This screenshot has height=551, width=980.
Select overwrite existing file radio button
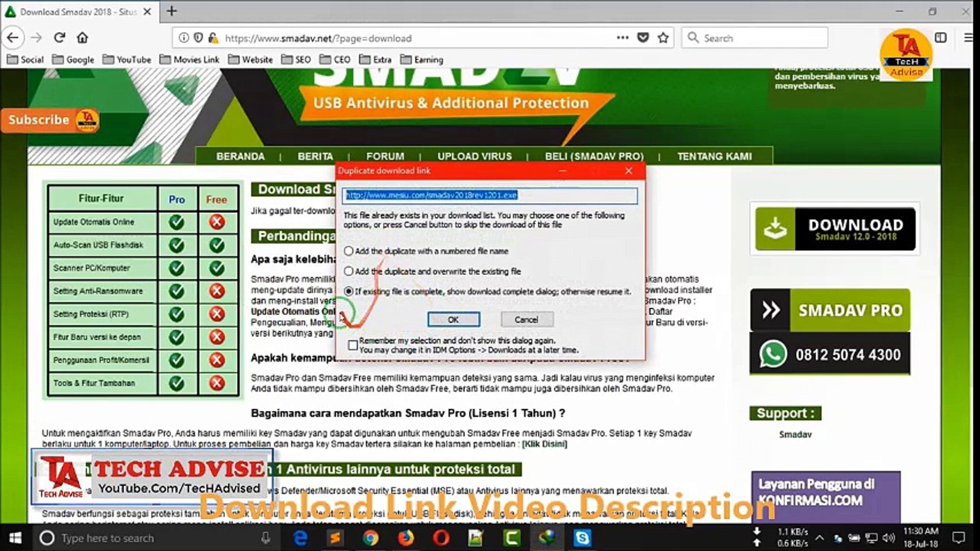[348, 271]
